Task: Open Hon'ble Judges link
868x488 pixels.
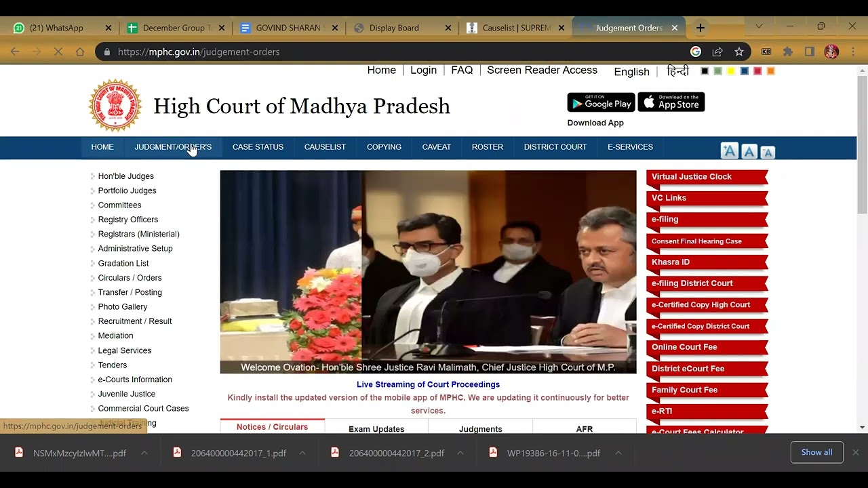Action: [125, 176]
